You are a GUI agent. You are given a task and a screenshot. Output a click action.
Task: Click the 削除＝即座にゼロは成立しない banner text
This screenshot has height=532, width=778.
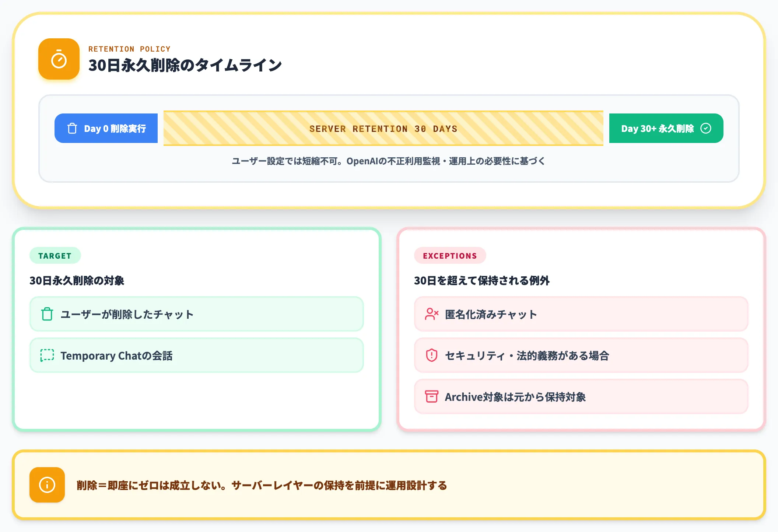click(x=262, y=485)
